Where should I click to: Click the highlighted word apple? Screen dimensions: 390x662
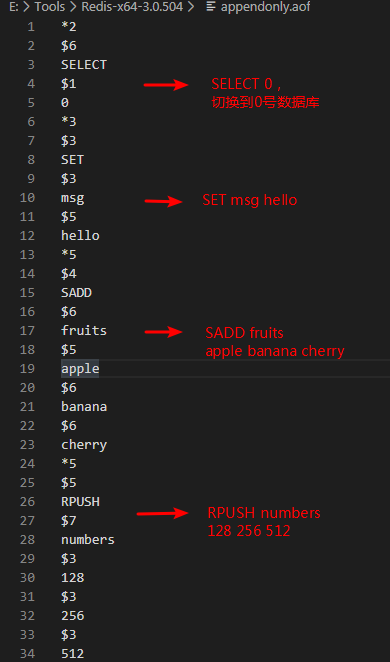(80, 369)
